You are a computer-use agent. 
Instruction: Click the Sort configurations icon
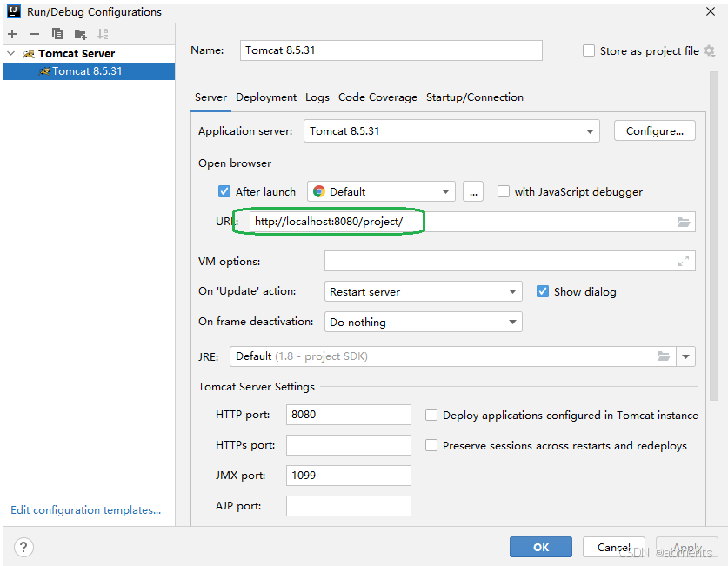[103, 34]
